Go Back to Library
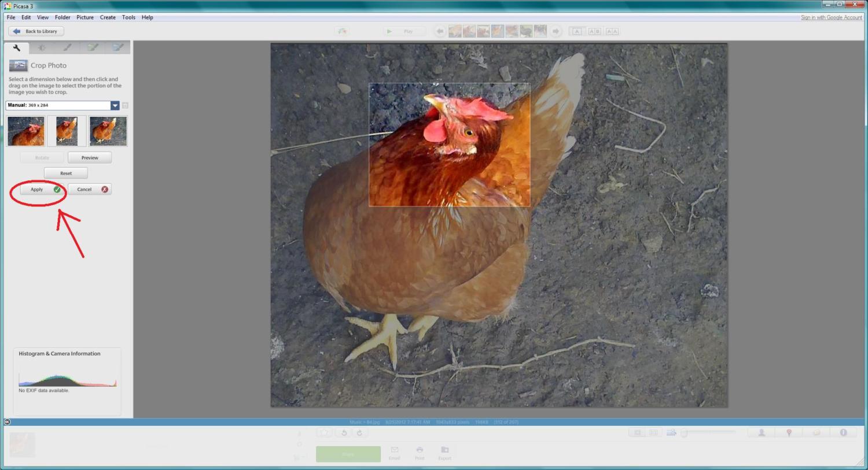The height and width of the screenshot is (470, 868). coord(36,31)
